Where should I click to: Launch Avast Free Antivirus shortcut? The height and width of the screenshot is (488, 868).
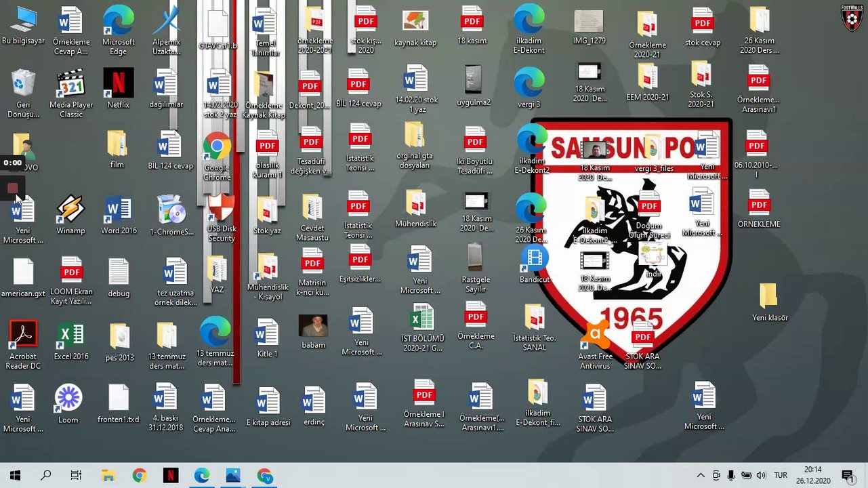[x=596, y=345]
